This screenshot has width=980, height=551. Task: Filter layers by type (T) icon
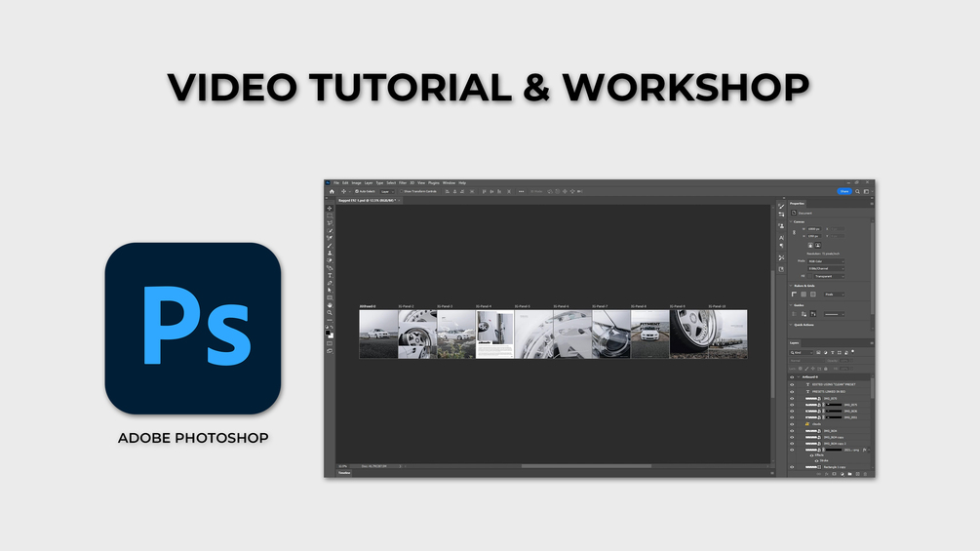833,352
